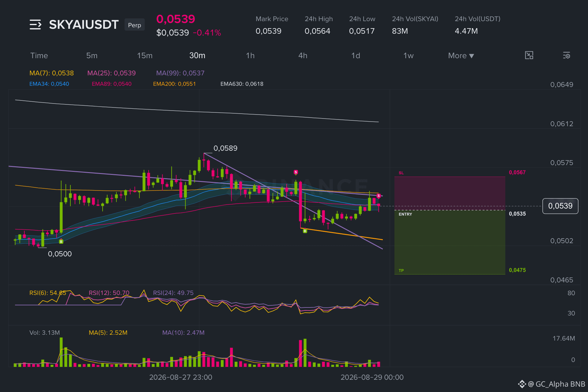Image resolution: width=588 pixels, height=392 pixels.
Task: Click the MA(99): 0,0537 indicator label
Action: coord(180,73)
